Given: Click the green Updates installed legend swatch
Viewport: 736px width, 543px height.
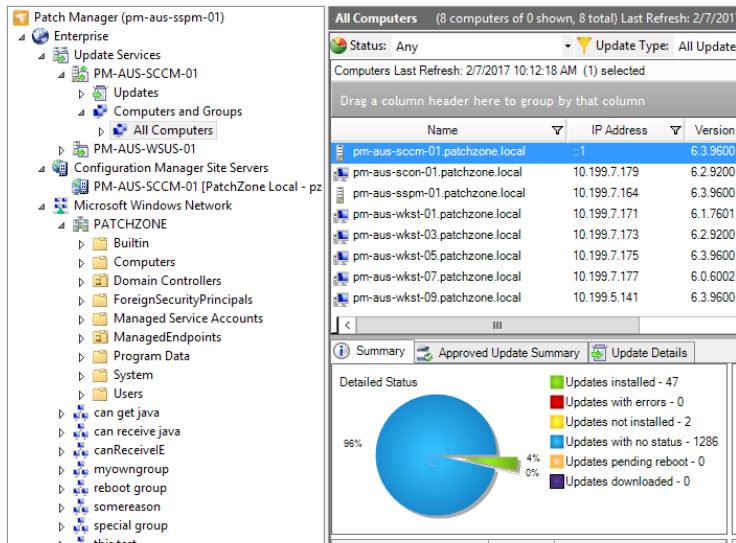Looking at the screenshot, I should click(x=556, y=382).
